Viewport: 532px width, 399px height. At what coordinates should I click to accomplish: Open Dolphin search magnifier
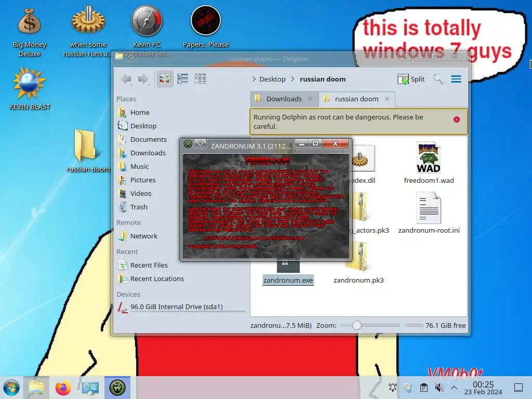tap(438, 79)
